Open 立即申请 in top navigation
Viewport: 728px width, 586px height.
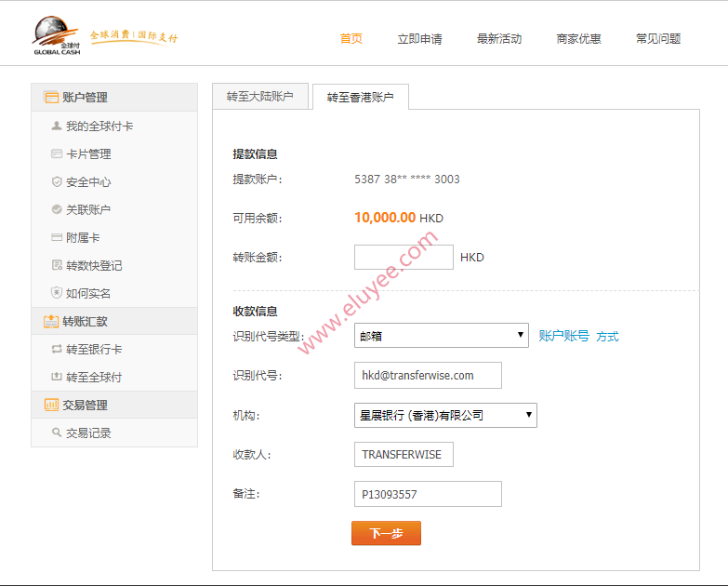click(419, 38)
